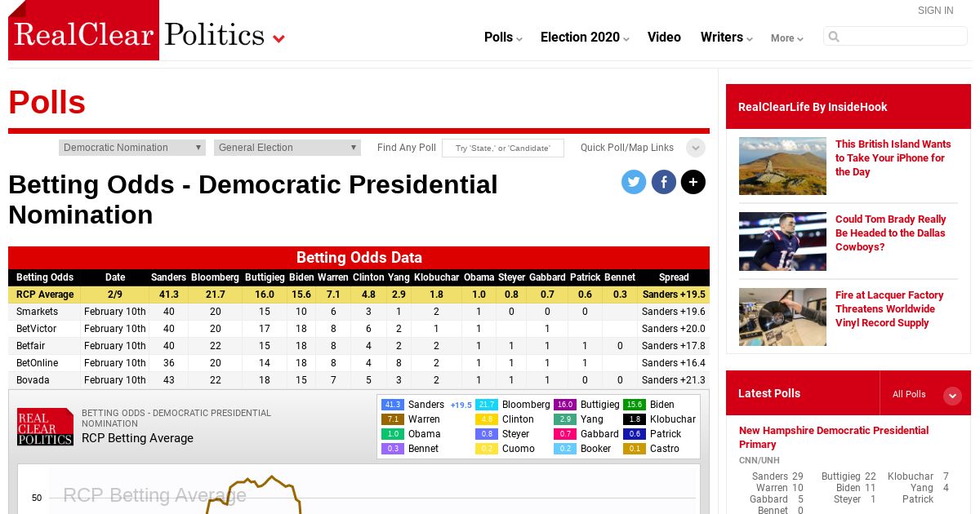The height and width of the screenshot is (514, 980).
Task: Click the Biden legend swatch 15.6
Action: tap(635, 405)
